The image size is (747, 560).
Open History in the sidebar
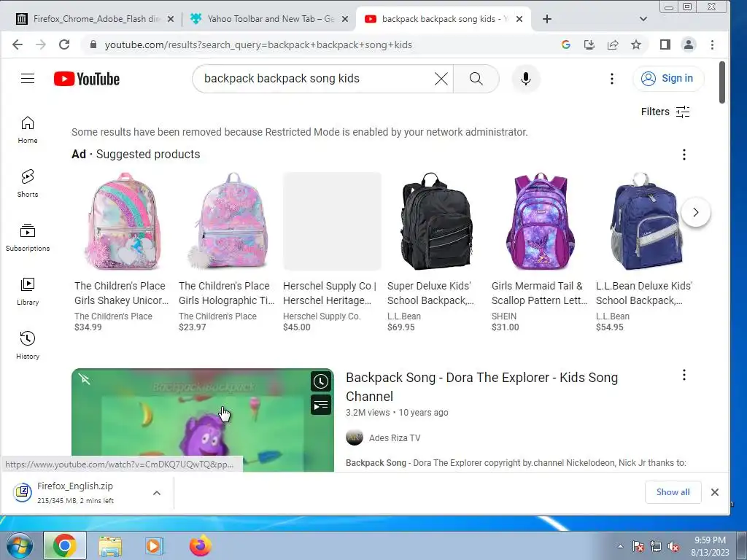28,345
